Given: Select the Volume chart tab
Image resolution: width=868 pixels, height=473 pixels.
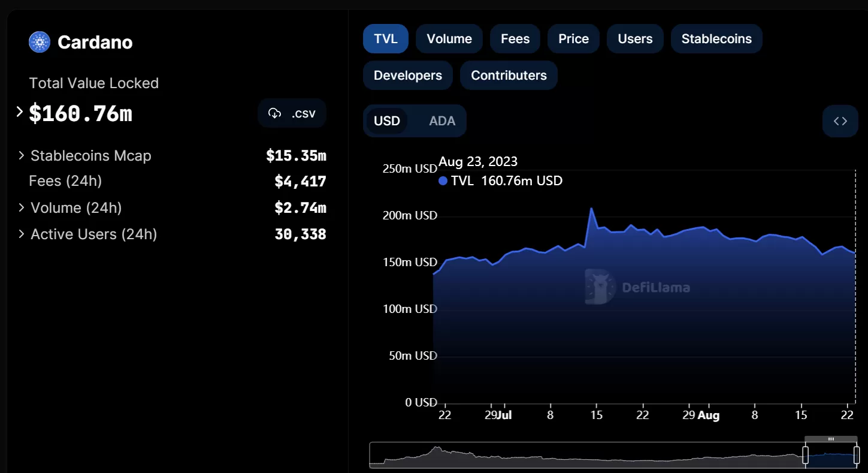Looking at the screenshot, I should pyautogui.click(x=449, y=39).
